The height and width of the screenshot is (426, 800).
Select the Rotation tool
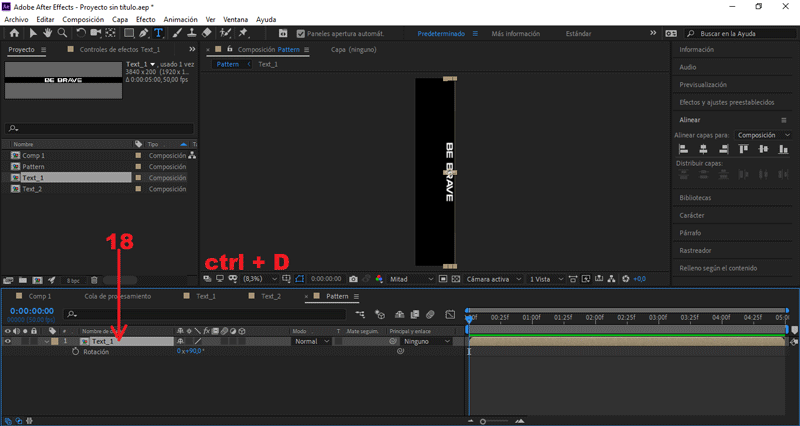pyautogui.click(x=81, y=33)
